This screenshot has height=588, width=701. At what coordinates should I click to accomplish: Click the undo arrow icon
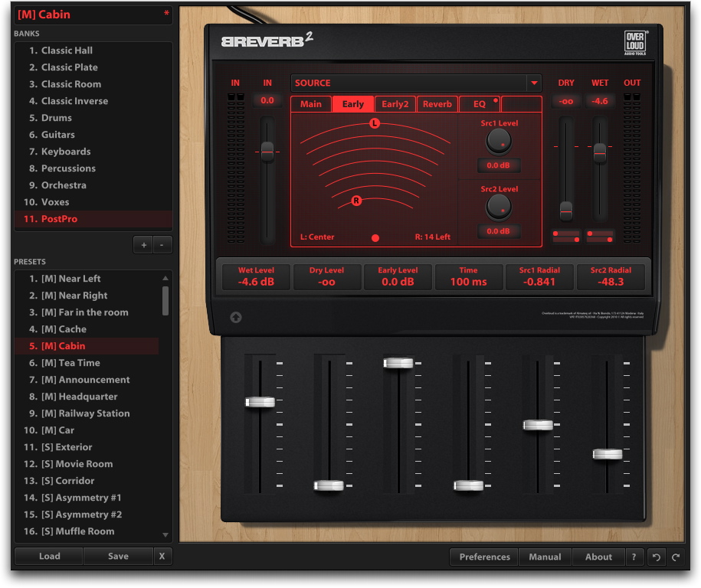[657, 557]
